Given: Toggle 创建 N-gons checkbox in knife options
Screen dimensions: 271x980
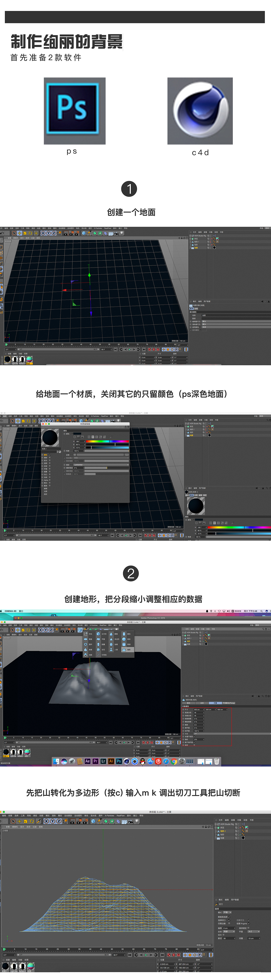Looking at the screenshot, I should [249, 923].
